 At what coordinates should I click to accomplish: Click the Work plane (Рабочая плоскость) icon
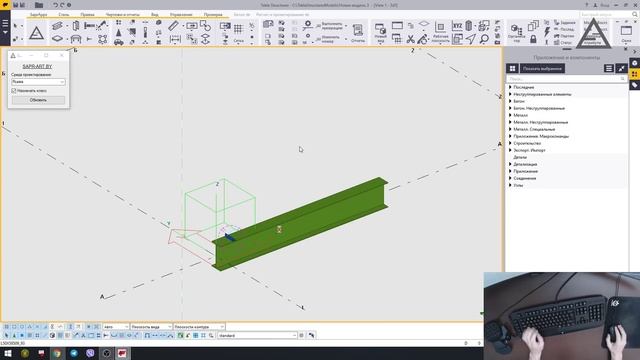(440, 33)
